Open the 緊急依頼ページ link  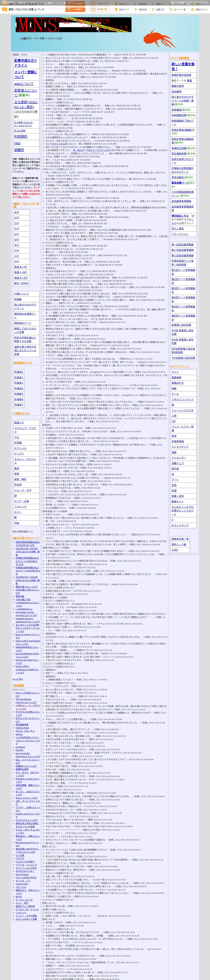point(180,183)
